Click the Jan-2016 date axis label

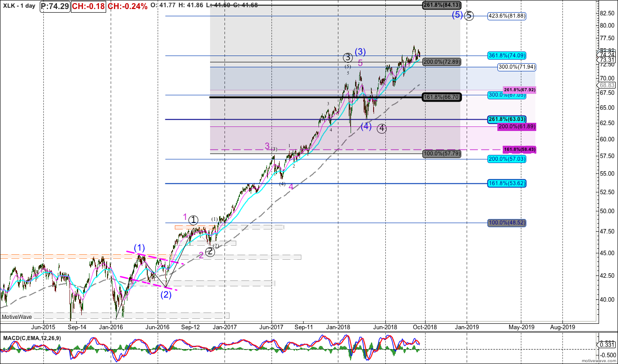[111, 327]
